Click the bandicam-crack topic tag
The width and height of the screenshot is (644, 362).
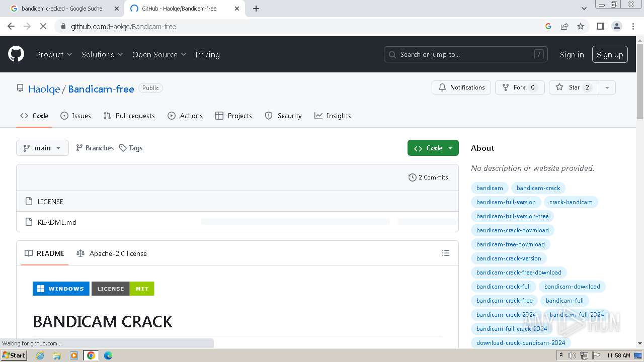click(x=538, y=188)
